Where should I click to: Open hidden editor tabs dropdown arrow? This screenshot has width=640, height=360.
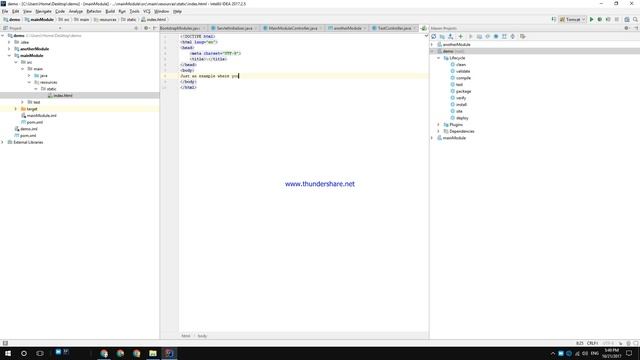pyautogui.click(x=427, y=36)
